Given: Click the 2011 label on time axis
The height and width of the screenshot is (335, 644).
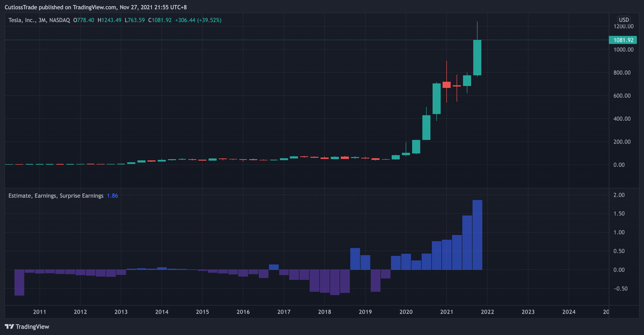Looking at the screenshot, I should [39, 311].
